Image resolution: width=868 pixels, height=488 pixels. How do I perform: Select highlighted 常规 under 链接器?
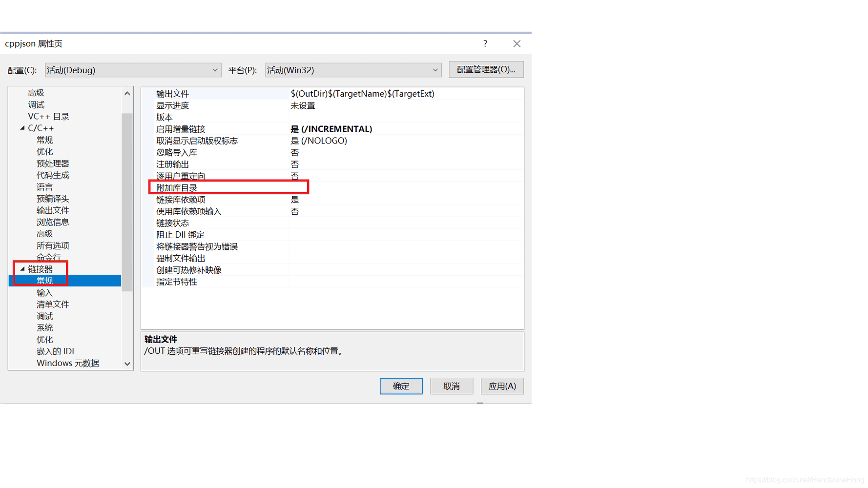(64, 281)
